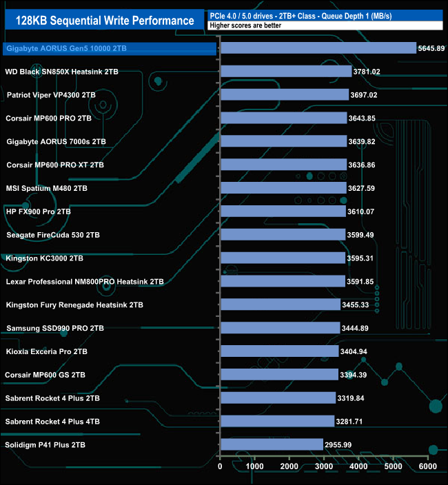Click the Patriot Viper VP4300 2TB label
The width and height of the screenshot is (448, 485).
tap(51, 95)
